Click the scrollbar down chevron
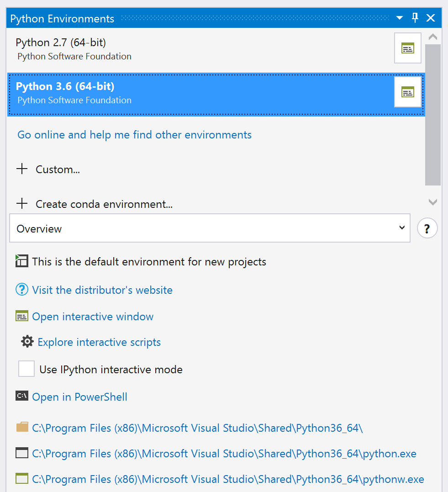 [x=432, y=201]
